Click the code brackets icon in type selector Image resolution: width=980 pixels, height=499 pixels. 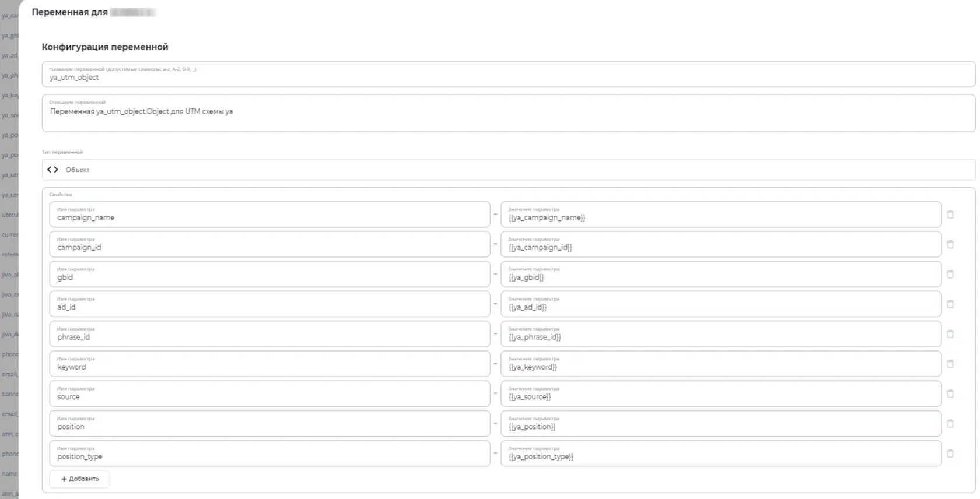52,170
